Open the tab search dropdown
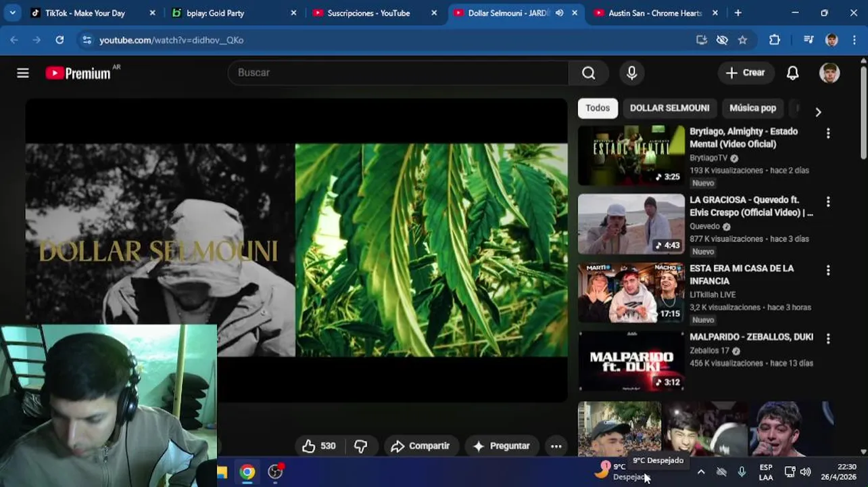The height and width of the screenshot is (487, 868). pos(12,13)
